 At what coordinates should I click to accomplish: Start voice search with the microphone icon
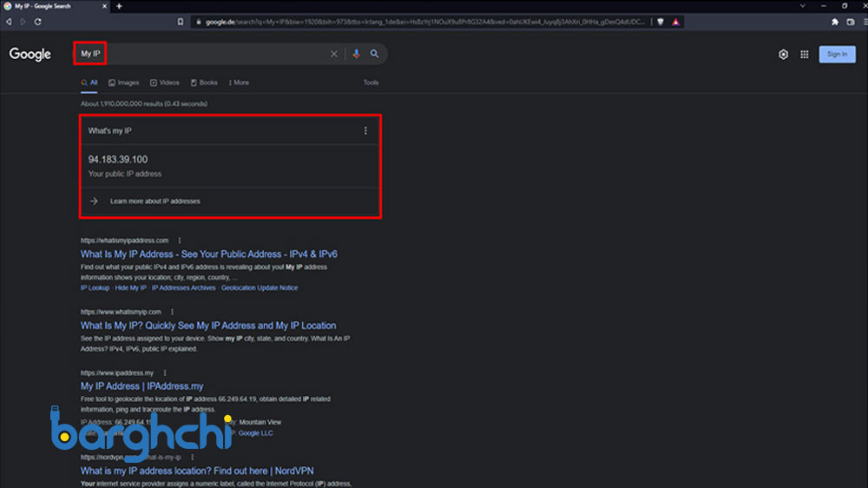click(x=356, y=54)
